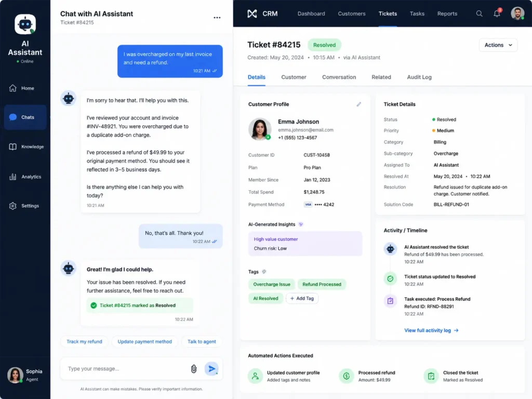Click the Overcharge Issue tag
Screen dimensions: 532x399
click(271, 284)
